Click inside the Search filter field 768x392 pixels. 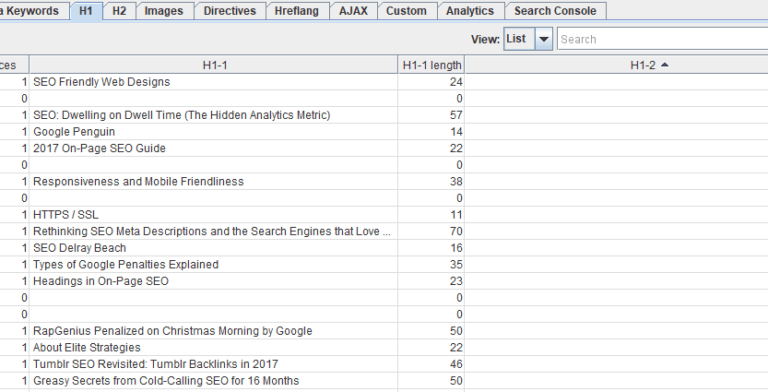pyautogui.click(x=662, y=39)
